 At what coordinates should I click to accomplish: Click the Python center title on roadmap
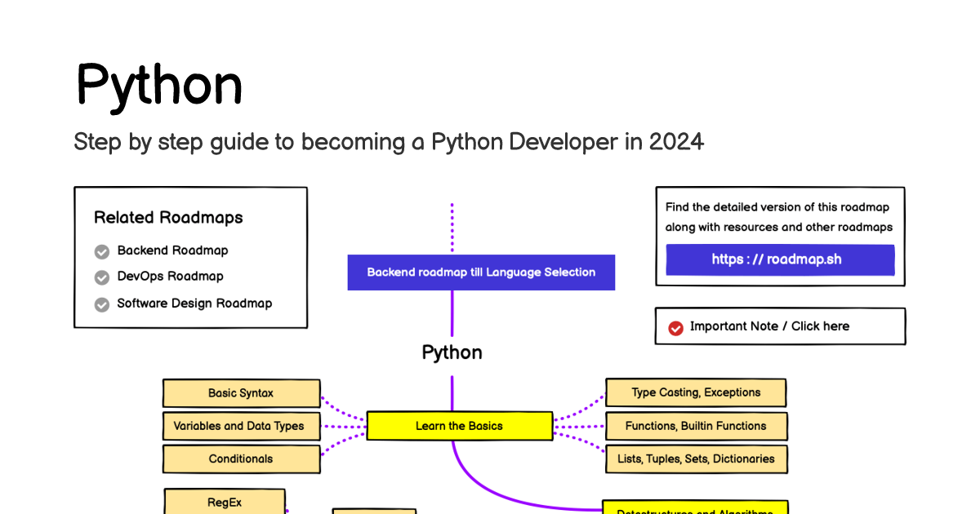click(x=452, y=352)
